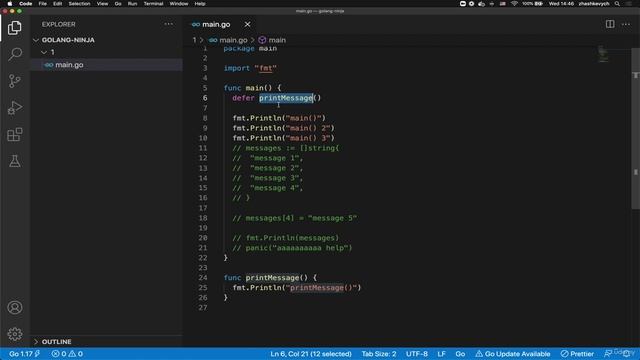The width and height of the screenshot is (640, 360).
Task: Click the editor minimap preview
Action: 603,54
